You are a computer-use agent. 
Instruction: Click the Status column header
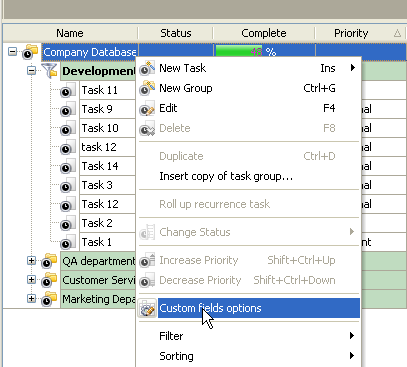(176, 33)
